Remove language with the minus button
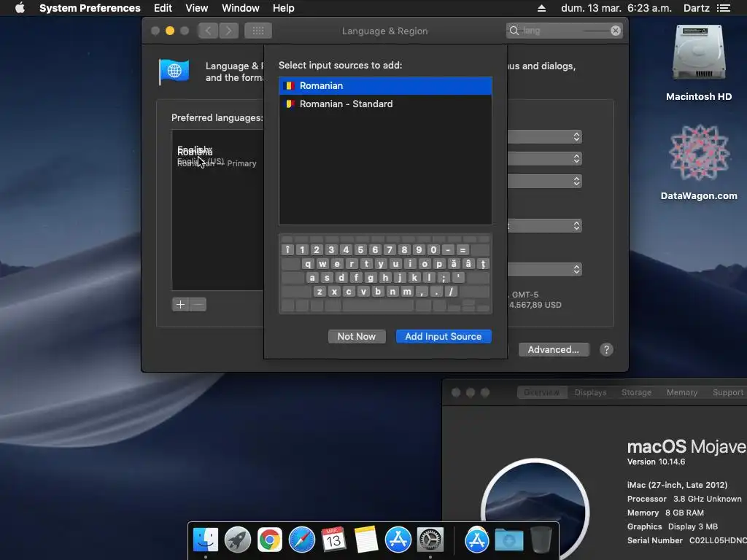Viewport: 747px width, 560px height. point(198,305)
